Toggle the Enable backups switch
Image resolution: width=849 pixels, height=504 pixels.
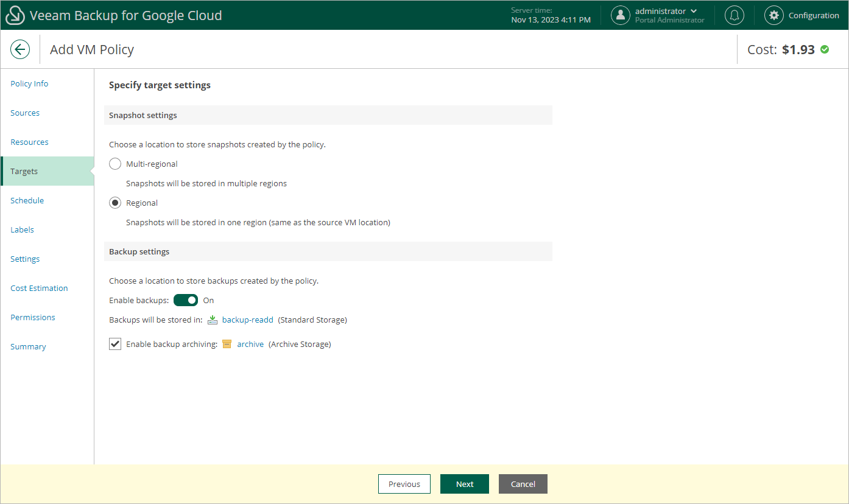click(x=186, y=300)
